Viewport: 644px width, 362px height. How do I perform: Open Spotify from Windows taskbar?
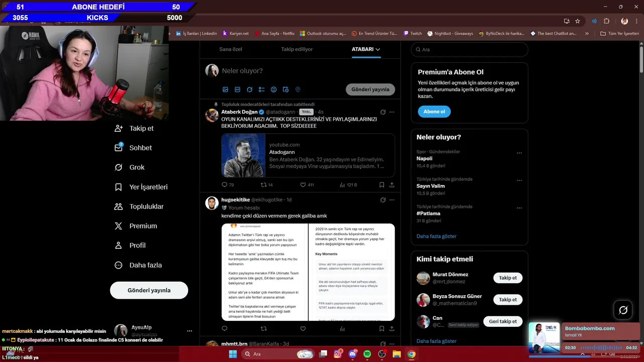(x=367, y=354)
